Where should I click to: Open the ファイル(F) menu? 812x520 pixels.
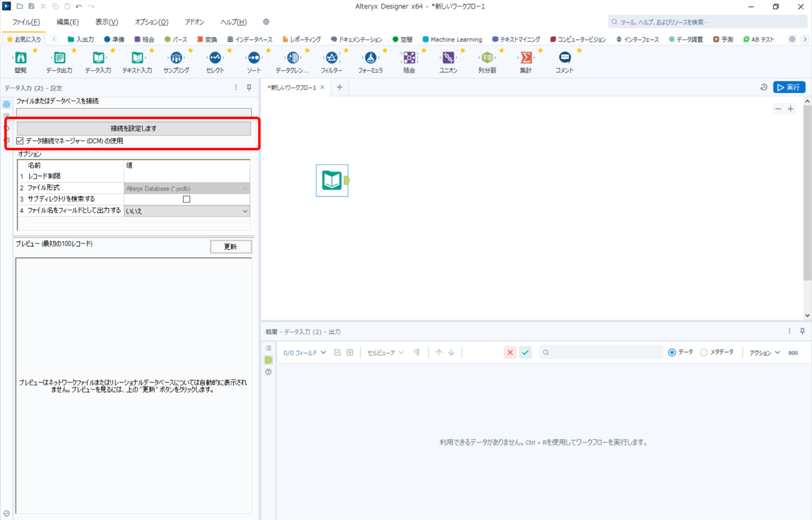tap(26, 22)
